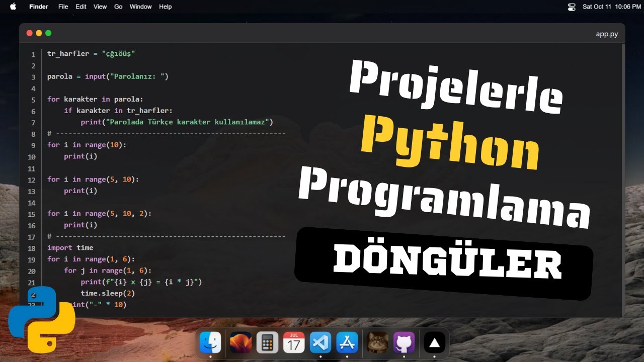Open the App Store dock icon

click(347, 342)
